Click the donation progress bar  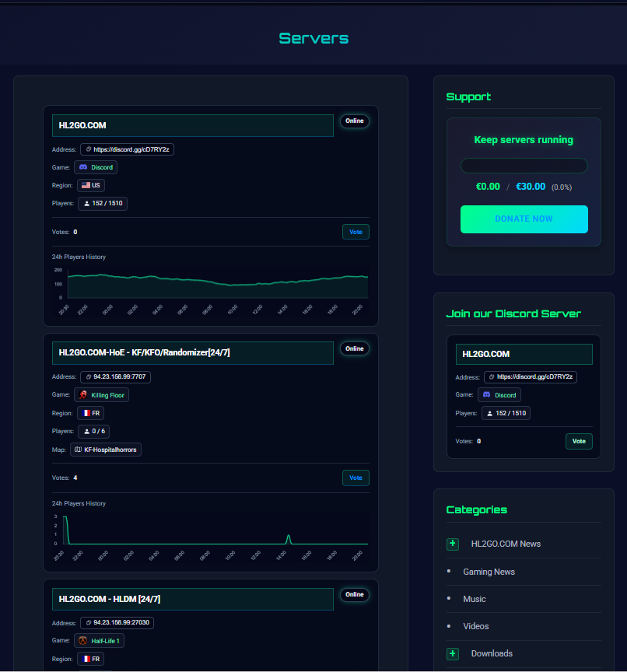[x=524, y=166]
